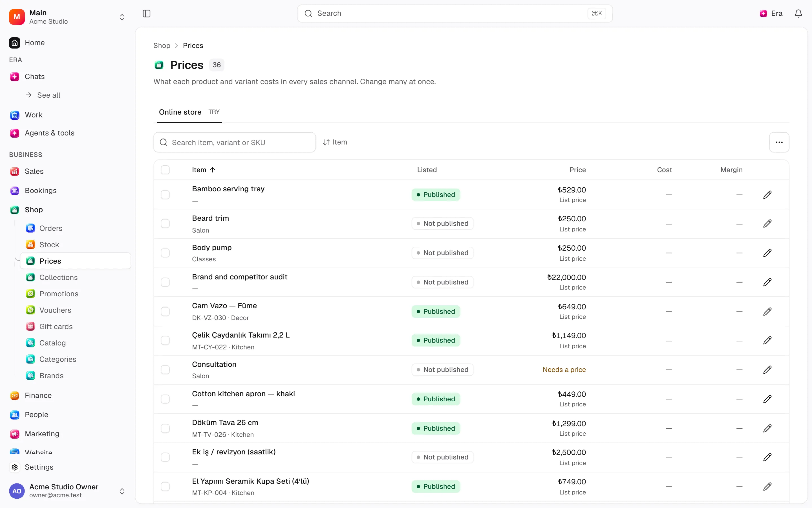
Task: Check the Ek iş / revizyon row checkbox
Action: 165,457
